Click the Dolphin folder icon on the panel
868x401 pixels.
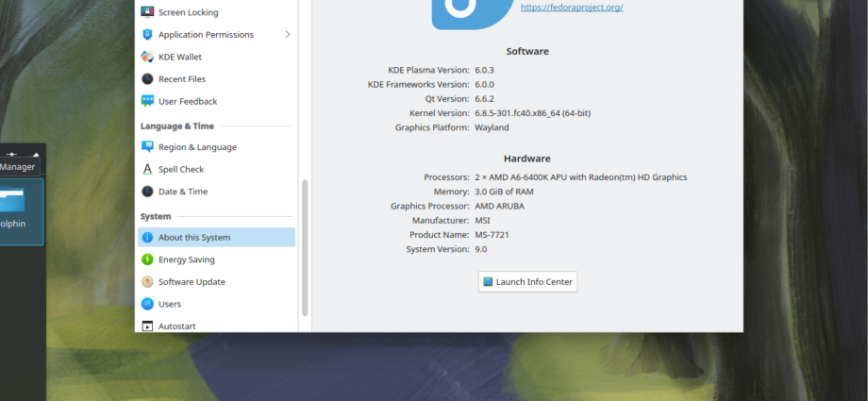point(11,201)
